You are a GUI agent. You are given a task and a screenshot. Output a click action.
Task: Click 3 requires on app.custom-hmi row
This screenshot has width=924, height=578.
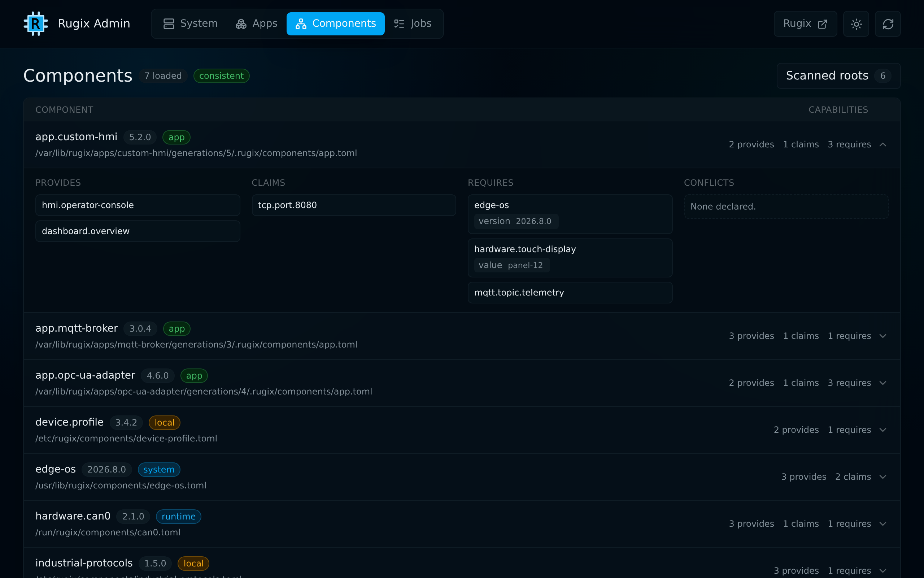849,144
